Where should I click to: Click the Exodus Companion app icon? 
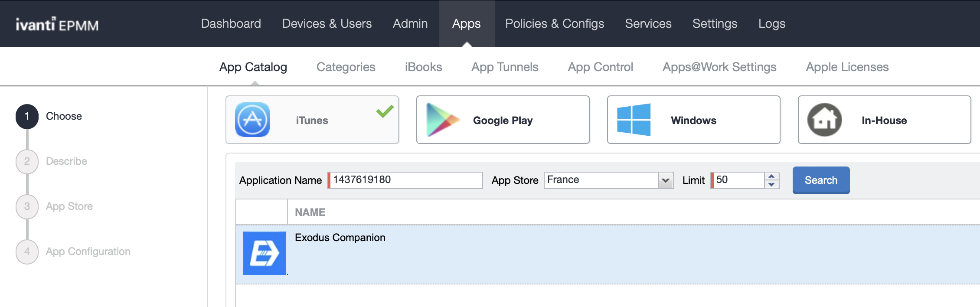click(x=265, y=253)
